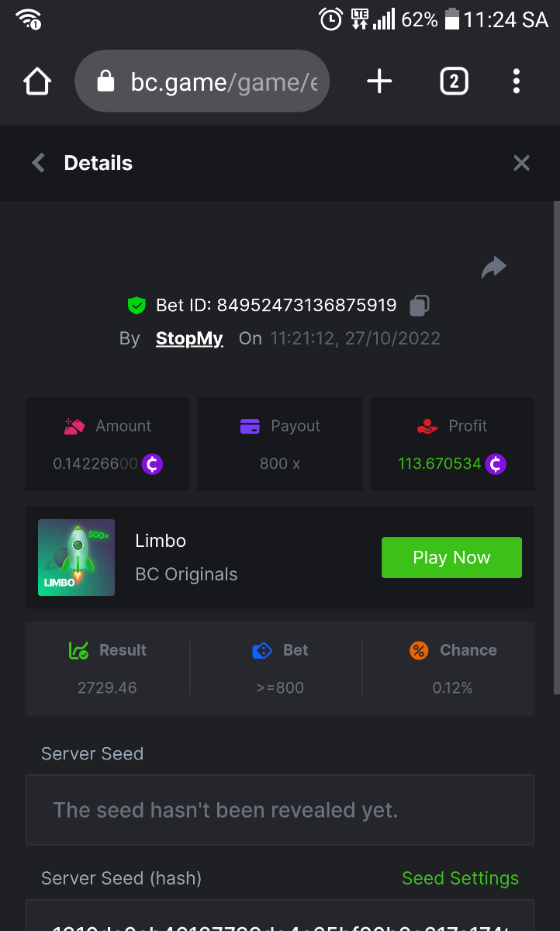Tap the Server Seed field
This screenshot has width=560, height=931.
[x=279, y=810]
